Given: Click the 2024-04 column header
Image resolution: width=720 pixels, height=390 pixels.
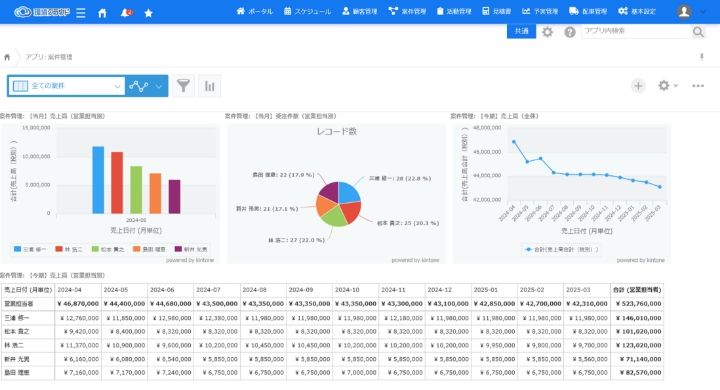Looking at the screenshot, I should [78, 290].
